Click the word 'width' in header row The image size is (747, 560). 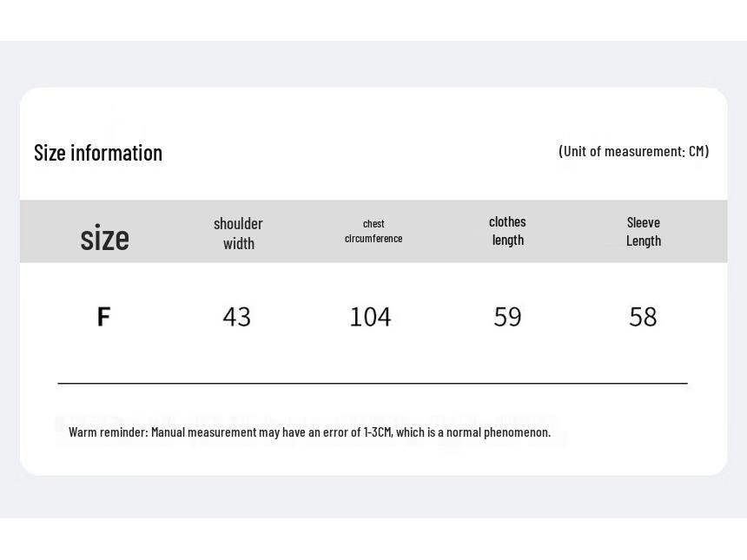pos(239,244)
